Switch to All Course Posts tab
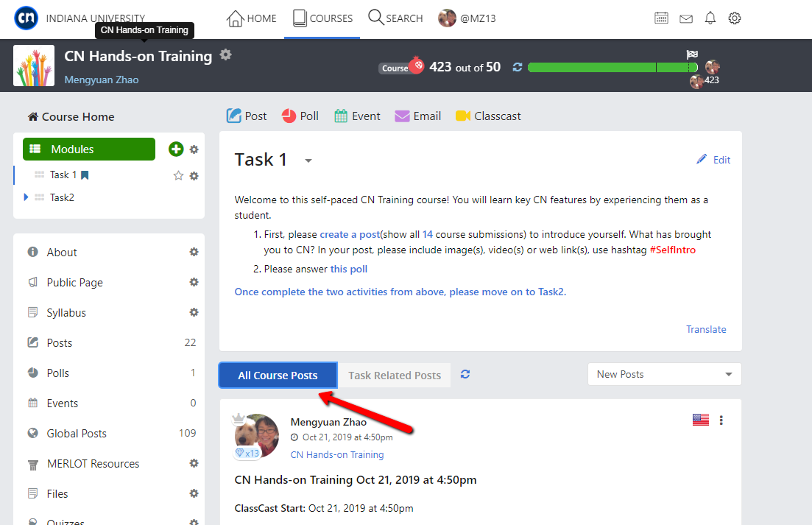The width and height of the screenshot is (812, 525). (278, 376)
